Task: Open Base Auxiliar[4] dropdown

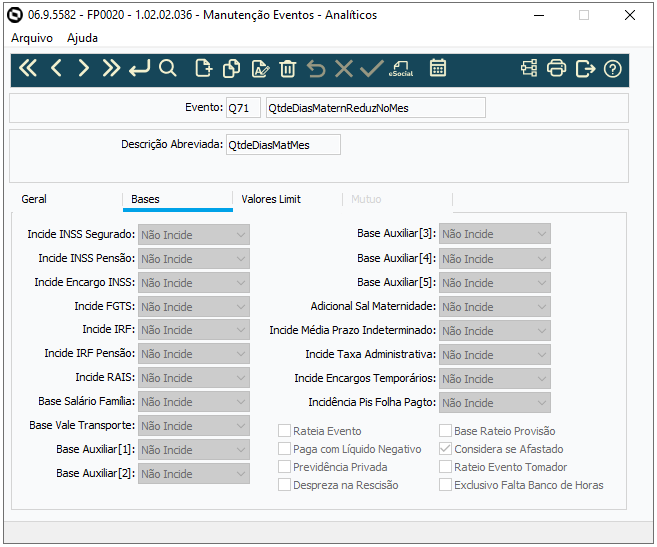Action: pos(495,259)
